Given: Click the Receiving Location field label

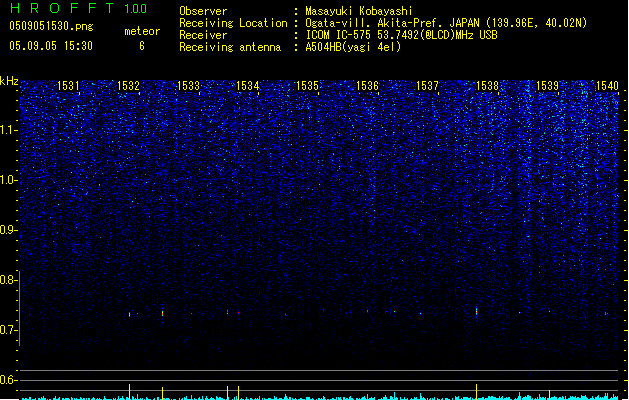Looking at the screenshot, I should tap(233, 23).
